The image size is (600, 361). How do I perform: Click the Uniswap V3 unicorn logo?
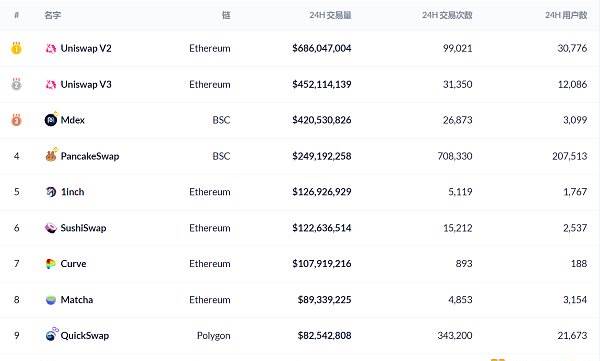(x=51, y=84)
